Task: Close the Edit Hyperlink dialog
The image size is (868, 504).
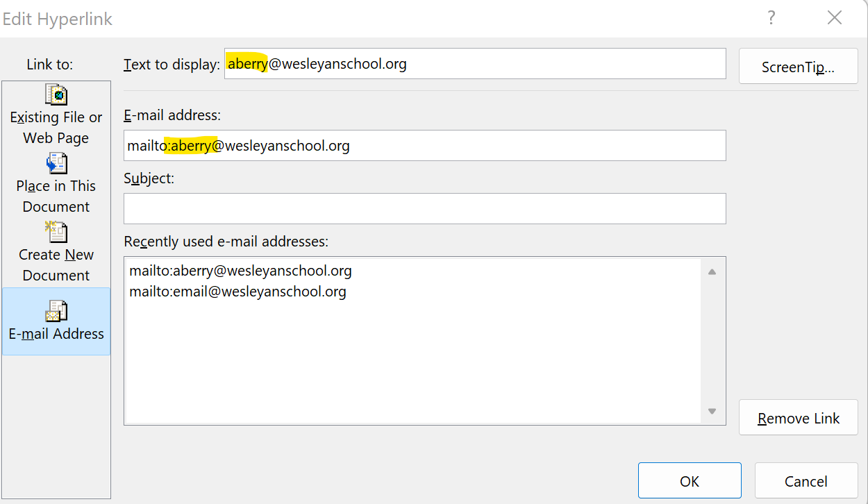Action: pyautogui.click(x=835, y=19)
